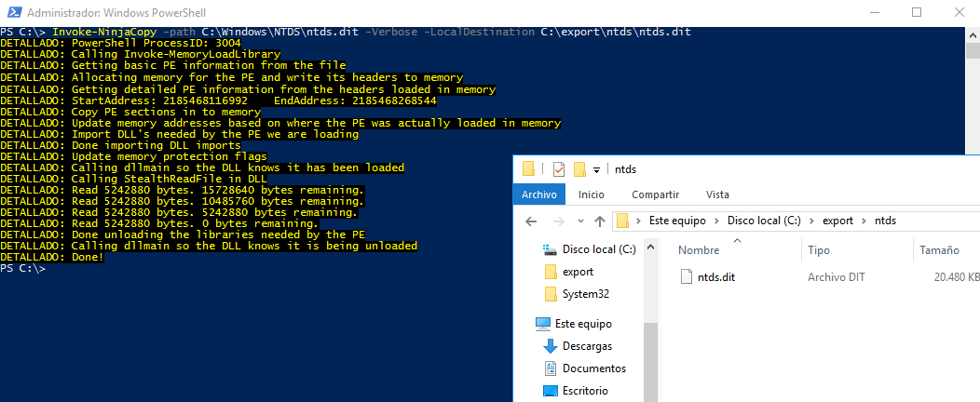
Task: Open recent locations dropdown arrow
Action: pos(580,221)
